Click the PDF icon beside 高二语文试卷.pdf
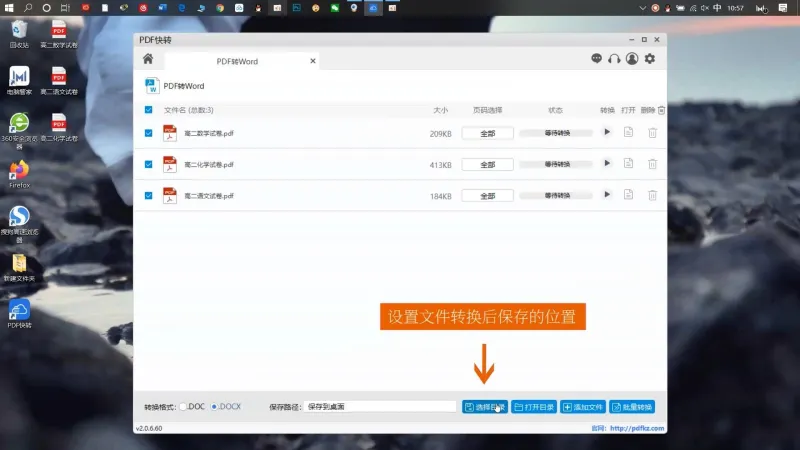 pyautogui.click(x=169, y=195)
